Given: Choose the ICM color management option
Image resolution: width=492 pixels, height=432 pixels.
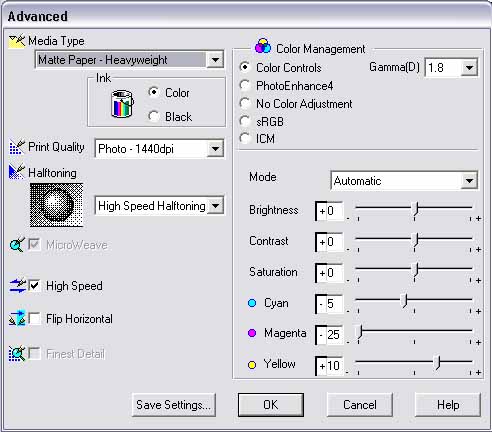Looking at the screenshot, I should pyautogui.click(x=245, y=138).
